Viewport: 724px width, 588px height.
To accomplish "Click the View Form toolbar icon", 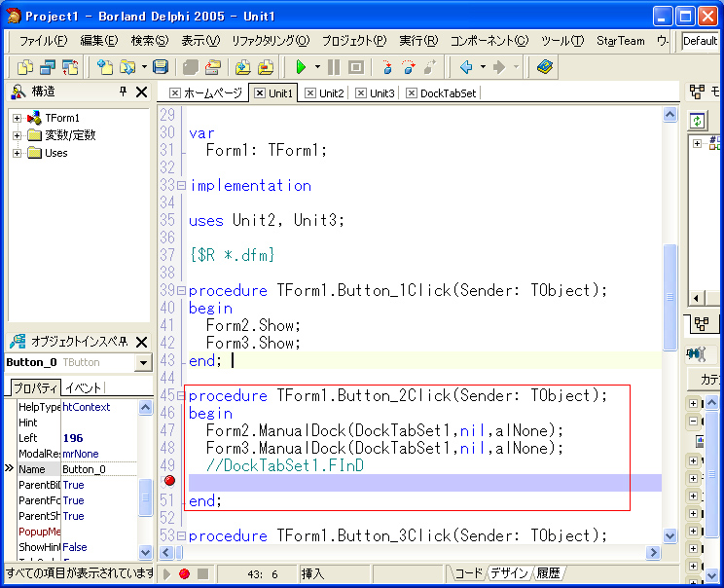I will [x=48, y=67].
